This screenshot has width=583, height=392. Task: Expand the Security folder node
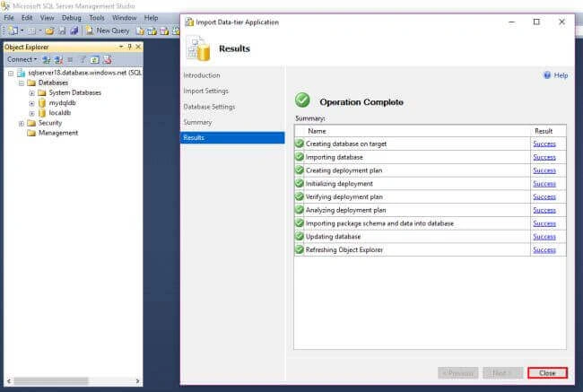click(22, 123)
